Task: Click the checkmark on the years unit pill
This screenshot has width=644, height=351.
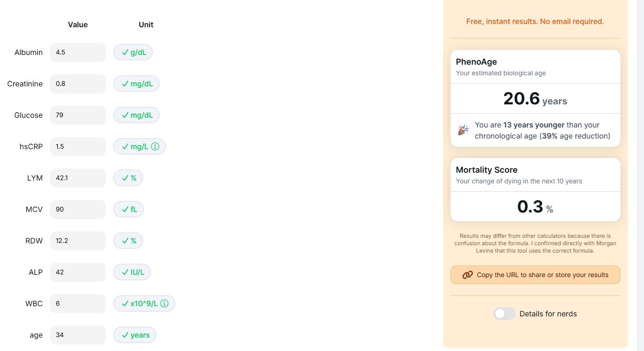Action: [x=125, y=335]
